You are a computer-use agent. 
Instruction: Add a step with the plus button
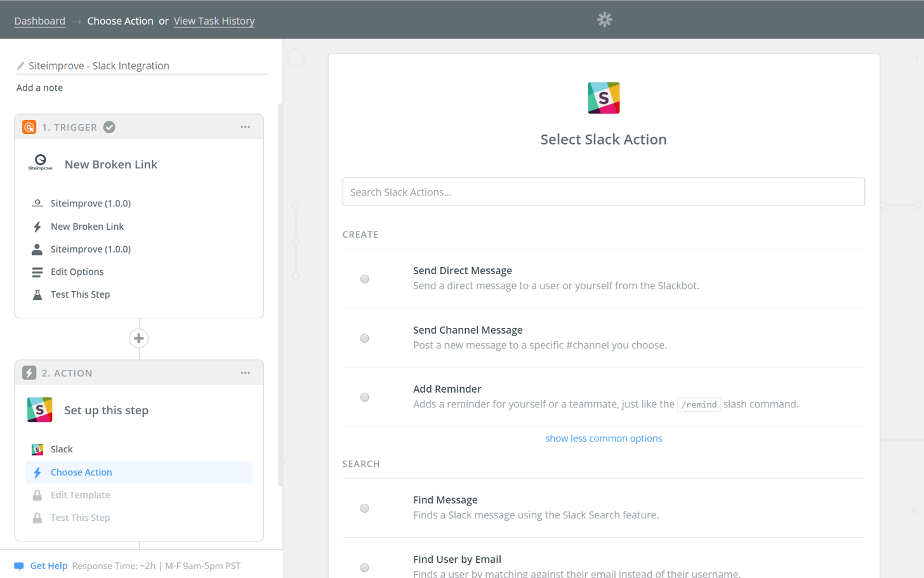pyautogui.click(x=139, y=338)
